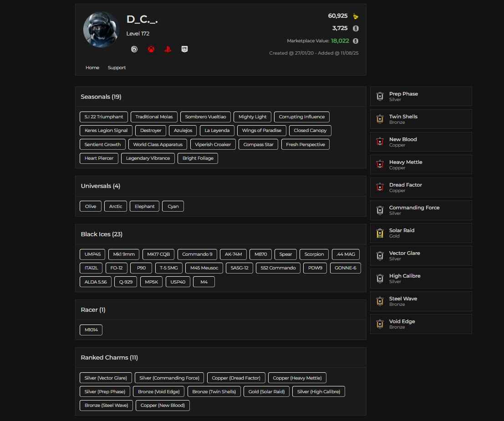Screen dimensions: 504x421
Task: Click the green Marketplace Value 18,022
Action: (340, 41)
